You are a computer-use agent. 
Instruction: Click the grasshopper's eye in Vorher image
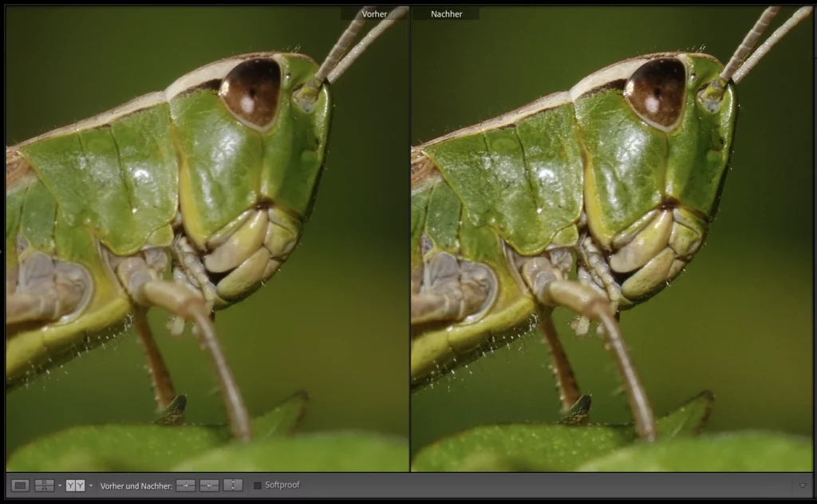coord(251,92)
